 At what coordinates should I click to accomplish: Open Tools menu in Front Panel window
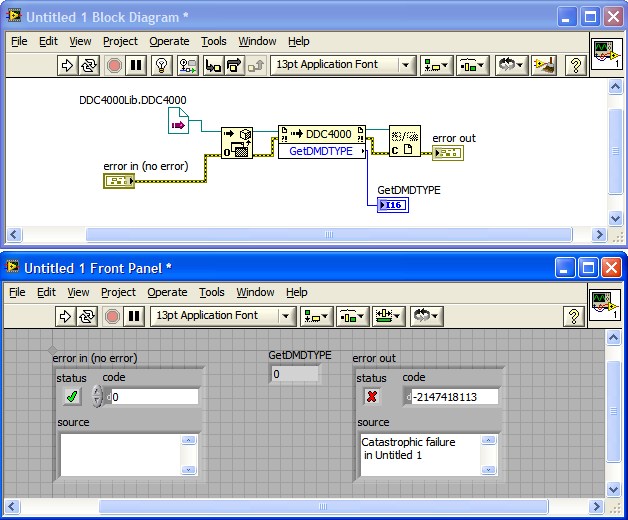211,292
